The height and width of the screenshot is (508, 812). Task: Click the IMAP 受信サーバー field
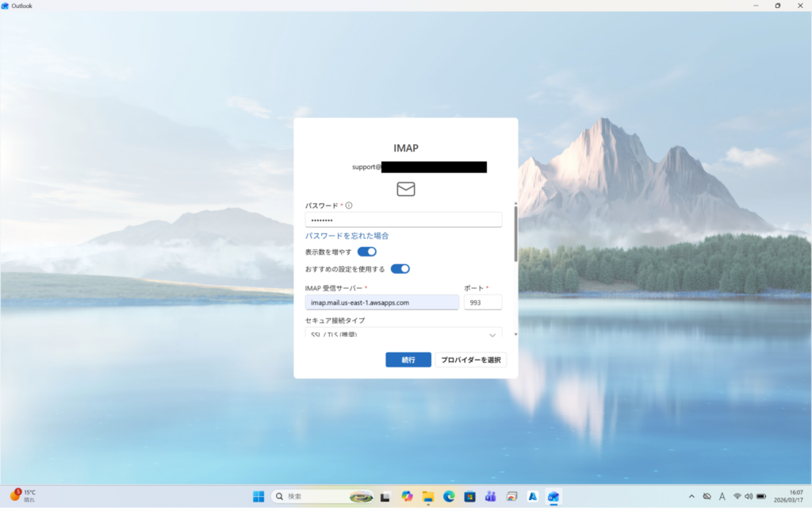click(x=381, y=302)
